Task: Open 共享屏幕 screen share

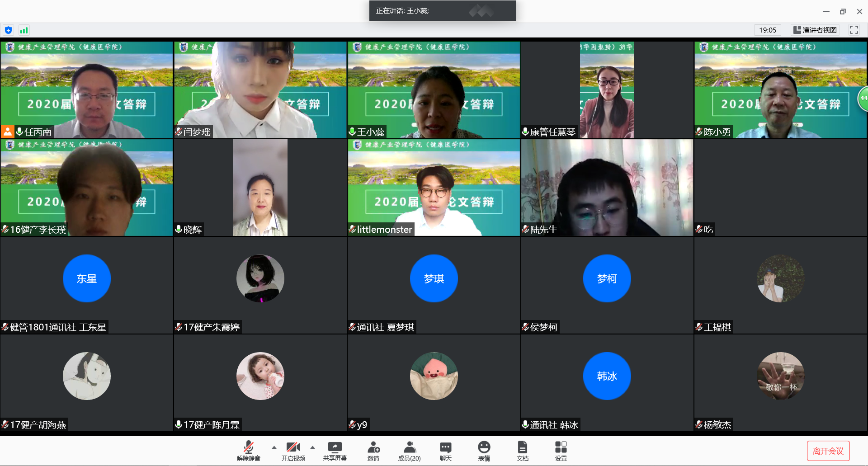Action: [335, 451]
